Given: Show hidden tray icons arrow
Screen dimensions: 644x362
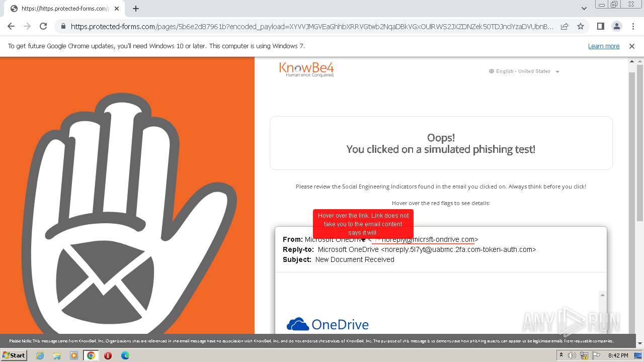Looking at the screenshot, I should [x=561, y=355].
